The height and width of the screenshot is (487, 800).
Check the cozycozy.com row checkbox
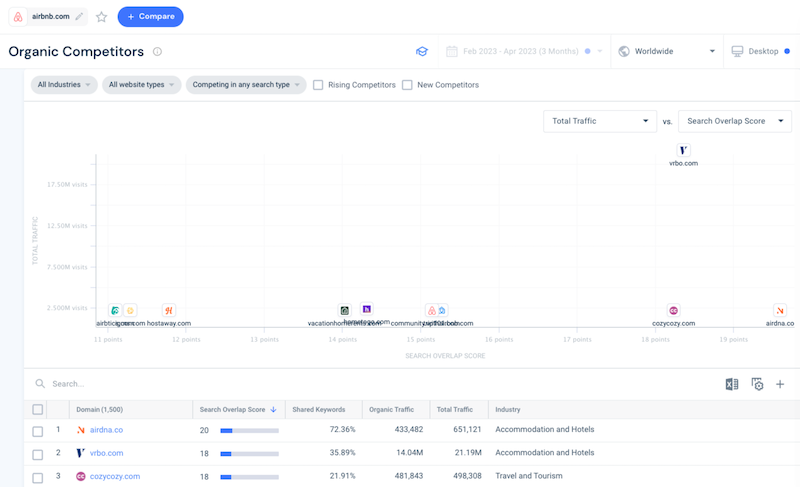pos(38,478)
